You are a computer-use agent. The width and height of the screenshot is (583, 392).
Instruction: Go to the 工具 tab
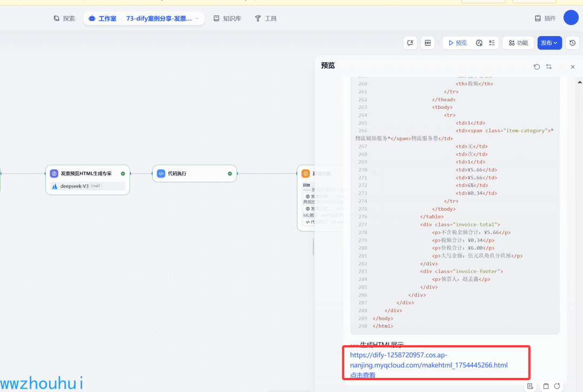click(x=266, y=18)
